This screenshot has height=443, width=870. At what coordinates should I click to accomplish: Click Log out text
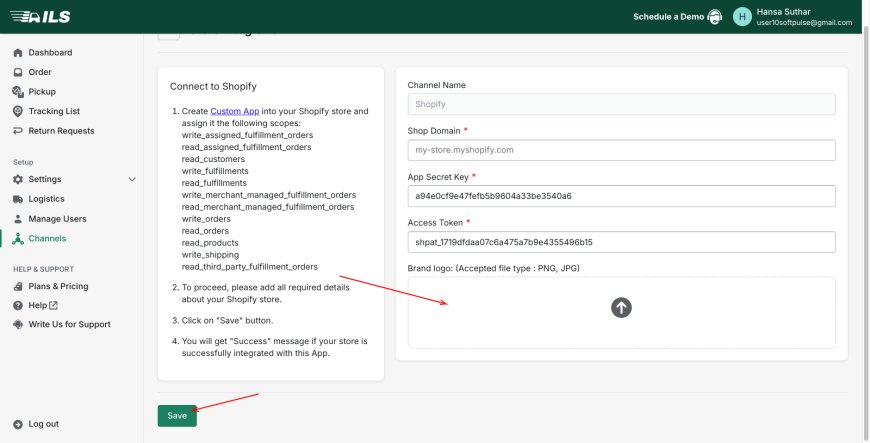[44, 424]
